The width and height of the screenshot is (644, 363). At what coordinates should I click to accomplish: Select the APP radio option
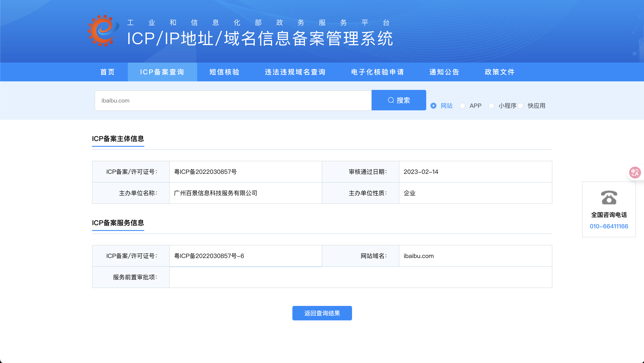tap(462, 106)
